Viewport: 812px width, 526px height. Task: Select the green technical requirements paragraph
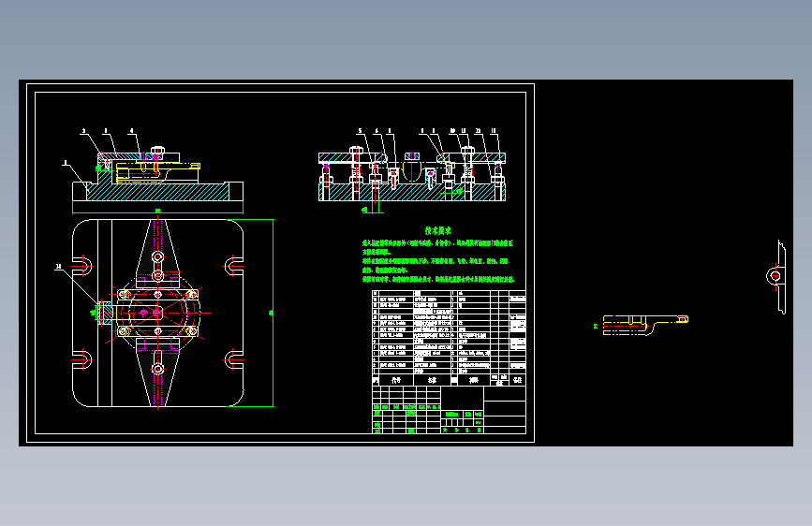tap(438, 261)
